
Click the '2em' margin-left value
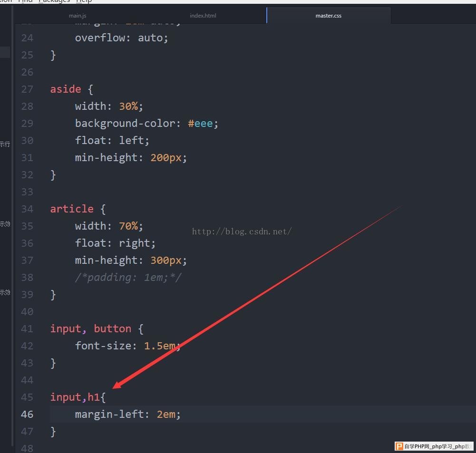166,414
